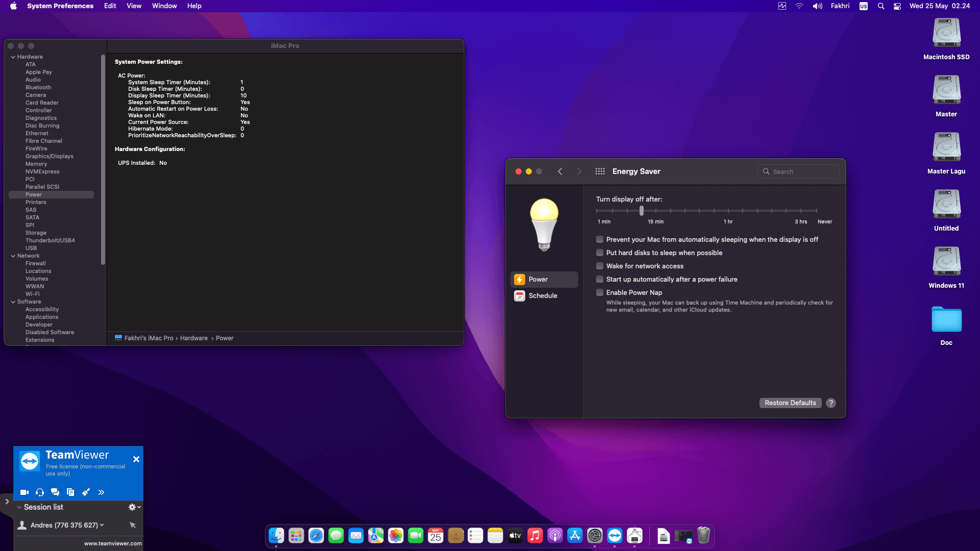Close the TeamViewer session panel
The image size is (980, 551).
click(x=136, y=459)
